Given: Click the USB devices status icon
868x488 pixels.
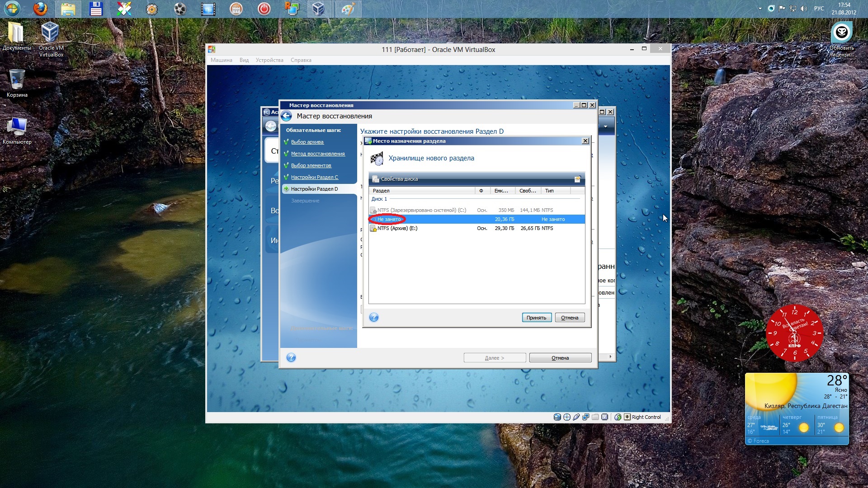Looking at the screenshot, I should [x=576, y=417].
